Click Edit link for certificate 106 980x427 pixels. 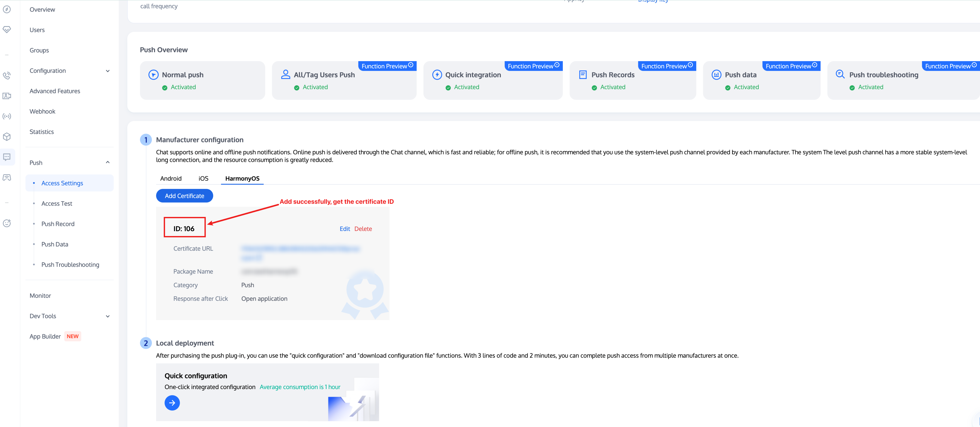point(345,229)
